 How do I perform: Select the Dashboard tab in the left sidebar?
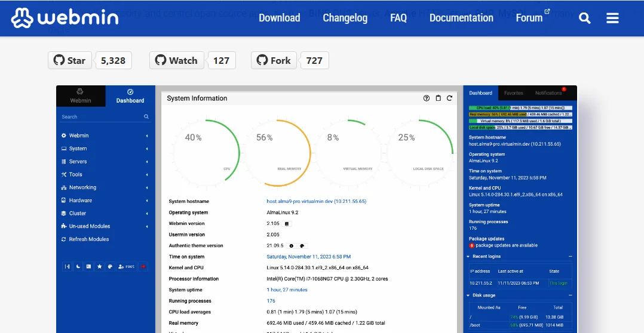[130, 96]
